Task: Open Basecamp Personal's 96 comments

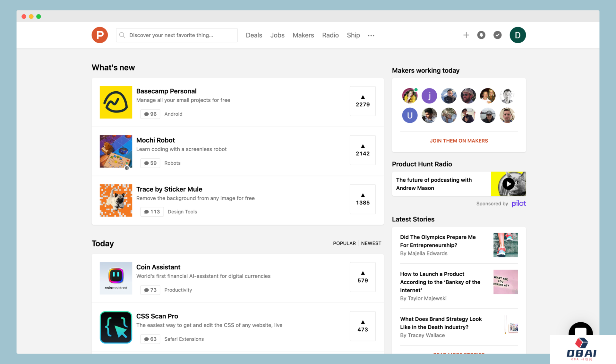Action: coord(150,114)
